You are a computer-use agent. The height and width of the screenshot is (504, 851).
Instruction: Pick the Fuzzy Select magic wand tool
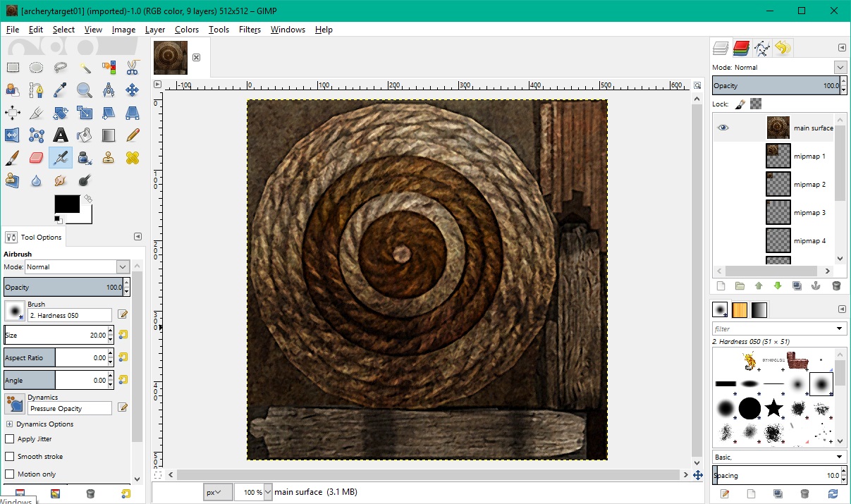pyautogui.click(x=85, y=68)
